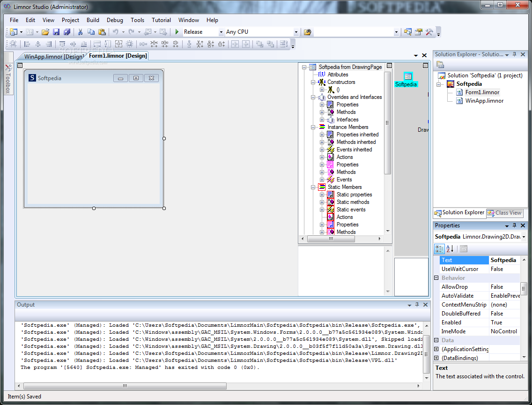Viewport: 532px width, 405px height.
Task: Click the Text property value Softpedia
Action: 504,260
